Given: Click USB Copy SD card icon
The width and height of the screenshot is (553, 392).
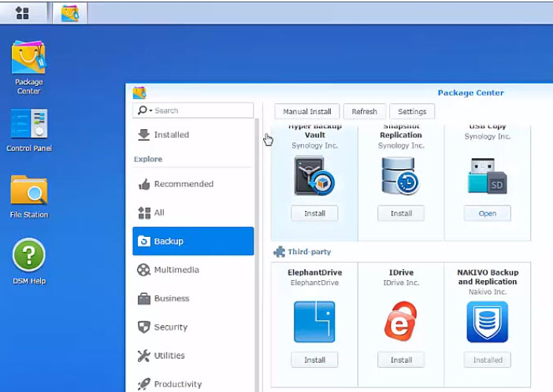Looking at the screenshot, I should (x=488, y=176).
